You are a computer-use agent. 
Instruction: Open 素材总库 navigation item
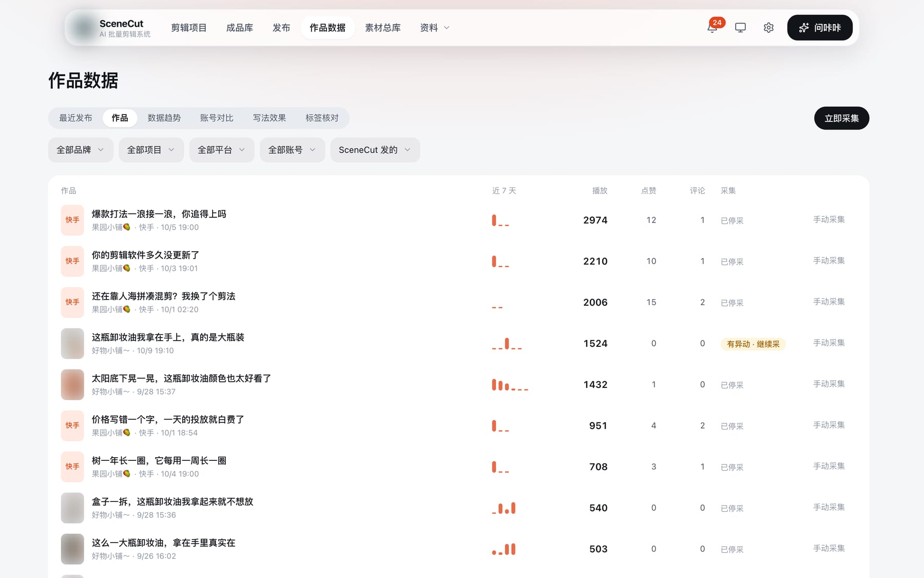click(x=383, y=28)
